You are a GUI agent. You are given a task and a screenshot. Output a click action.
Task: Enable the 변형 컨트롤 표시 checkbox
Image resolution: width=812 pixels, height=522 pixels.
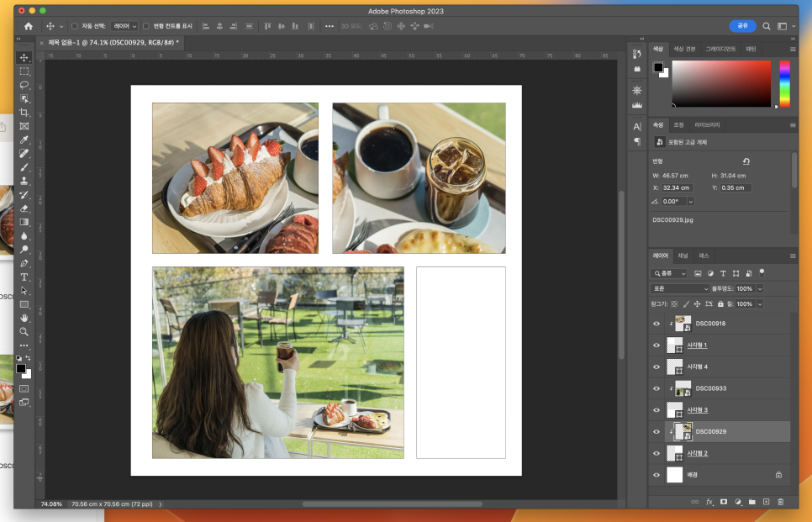146,26
